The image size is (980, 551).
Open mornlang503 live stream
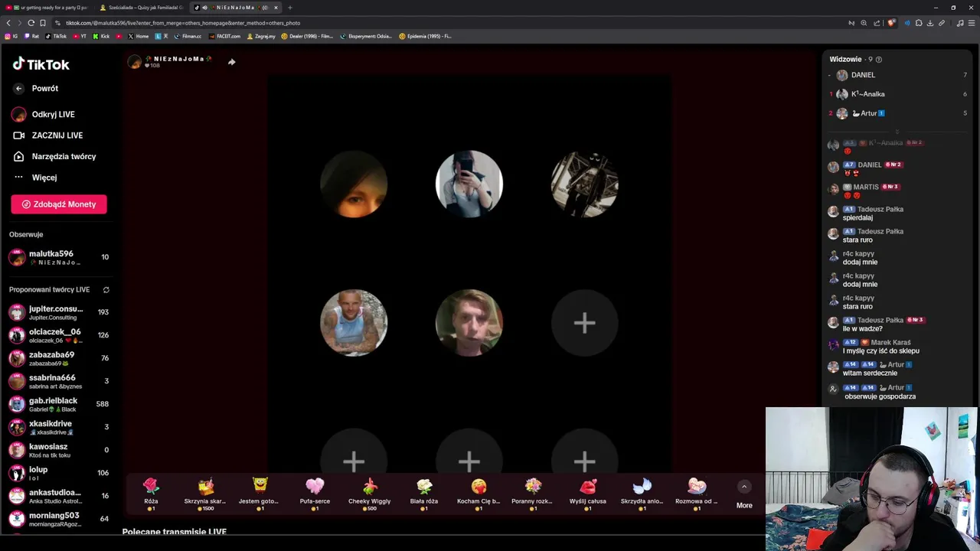click(59, 519)
